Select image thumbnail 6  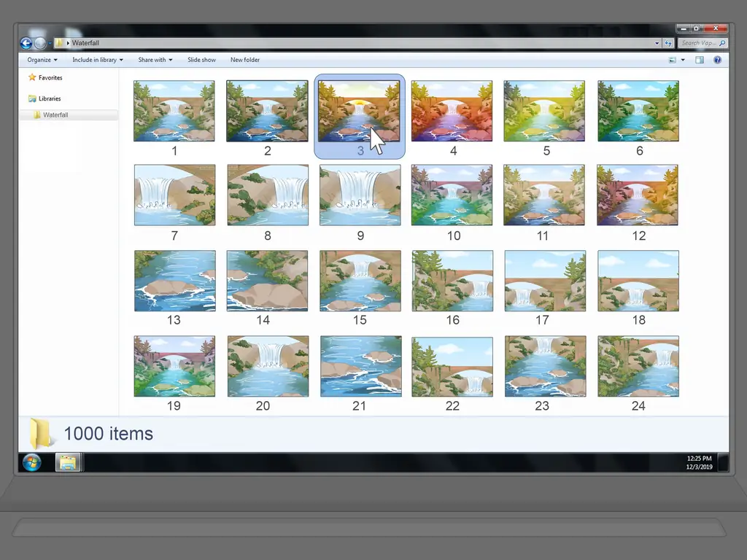[x=638, y=111]
